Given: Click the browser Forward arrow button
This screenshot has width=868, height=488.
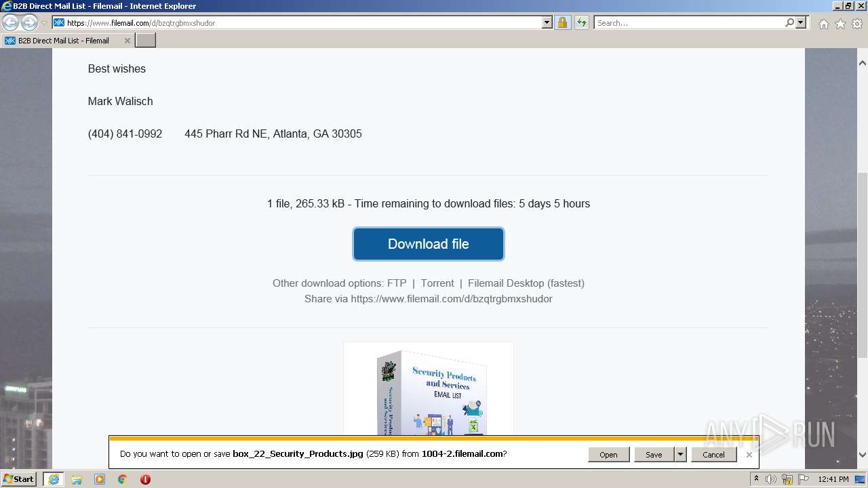Looking at the screenshot, I should pyautogui.click(x=29, y=22).
